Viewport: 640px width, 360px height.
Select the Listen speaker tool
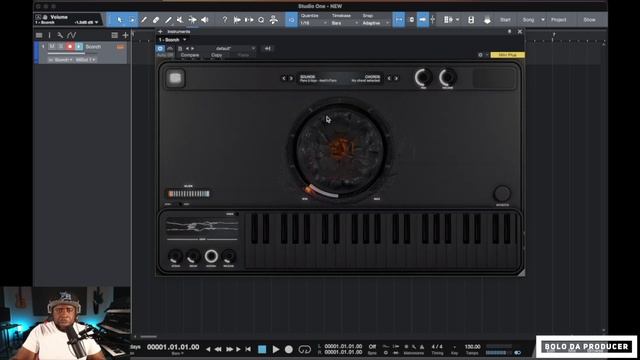click(204, 20)
